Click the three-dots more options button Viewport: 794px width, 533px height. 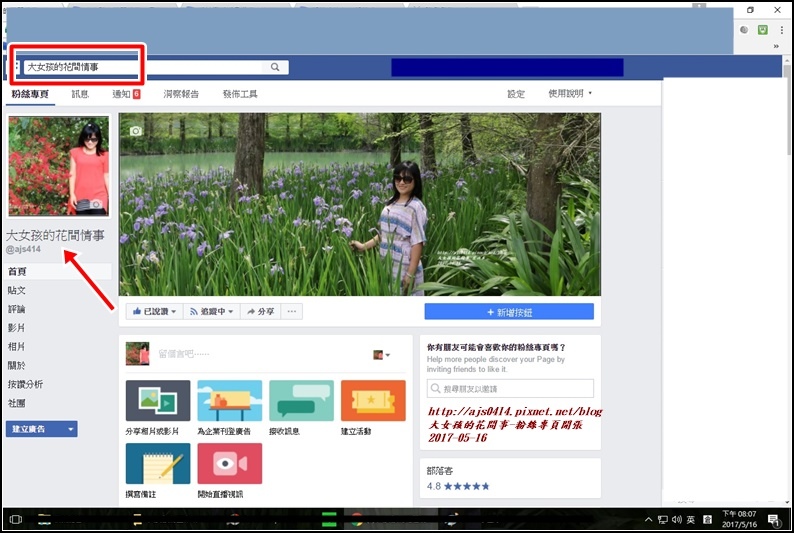[292, 311]
